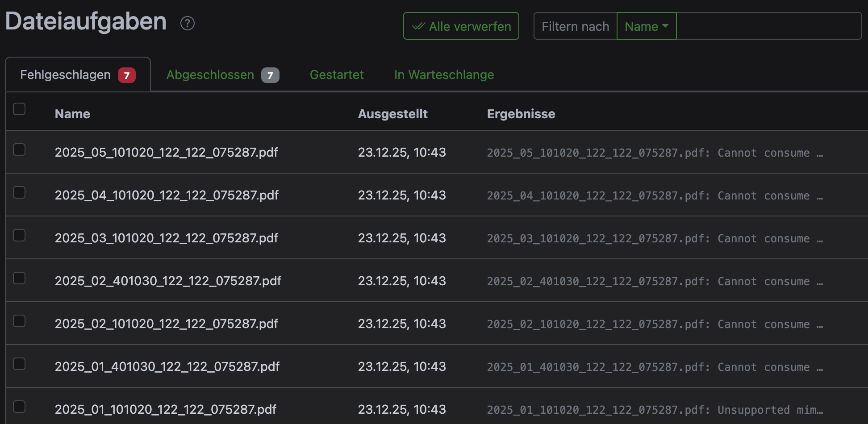Check the box for 2025_05_101020 file
This screenshot has height=424, width=868.
point(19,150)
